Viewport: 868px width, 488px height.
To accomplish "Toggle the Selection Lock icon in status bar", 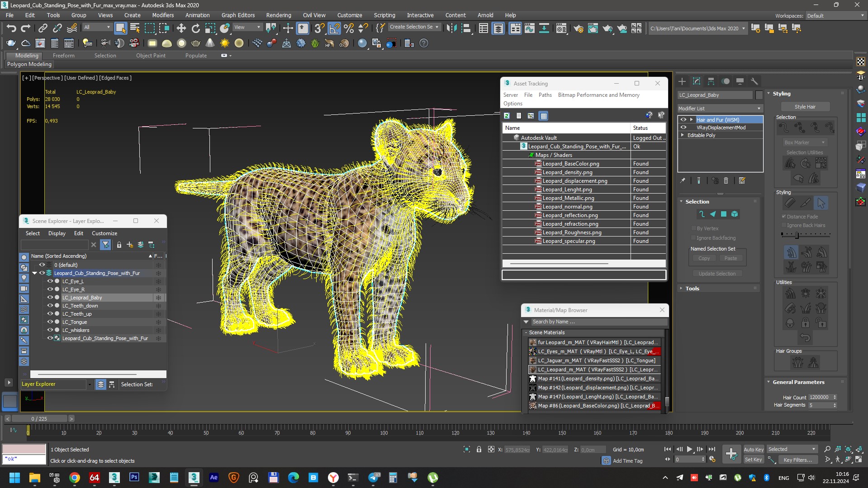I will coord(479,449).
